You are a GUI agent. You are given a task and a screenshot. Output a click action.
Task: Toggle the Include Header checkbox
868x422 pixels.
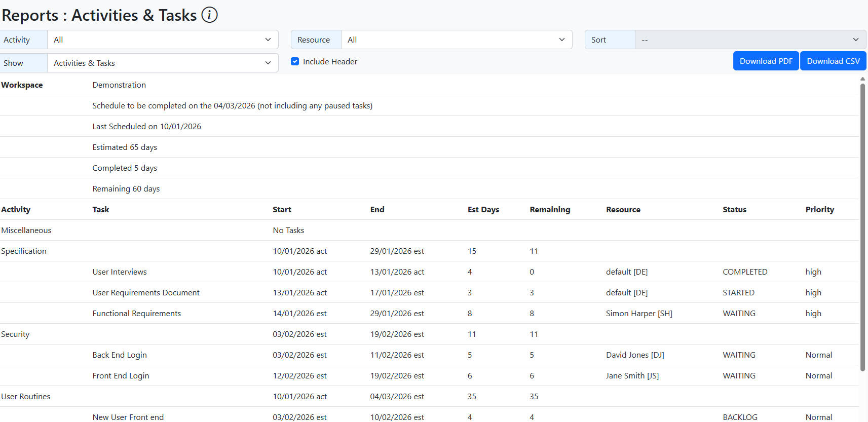pos(295,62)
